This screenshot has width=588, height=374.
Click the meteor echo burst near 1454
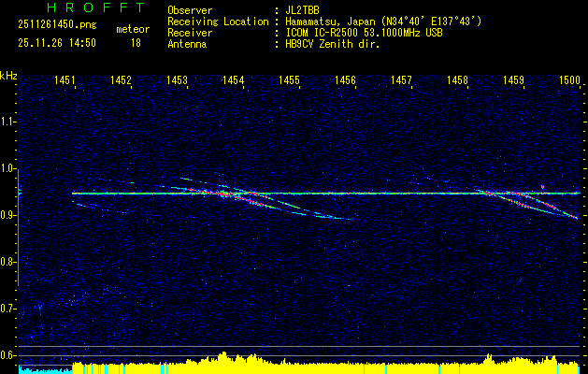click(x=229, y=194)
